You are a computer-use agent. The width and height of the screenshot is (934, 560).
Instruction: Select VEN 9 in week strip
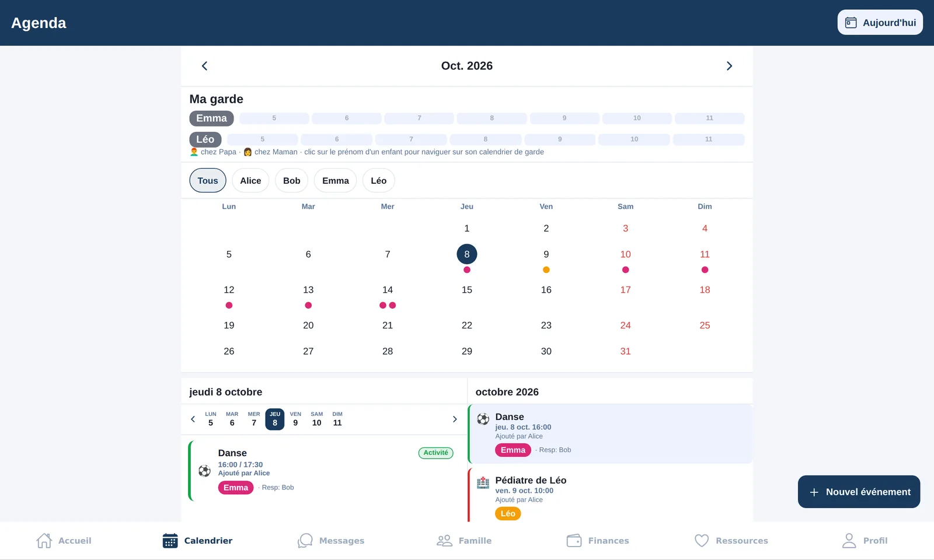pos(295,419)
